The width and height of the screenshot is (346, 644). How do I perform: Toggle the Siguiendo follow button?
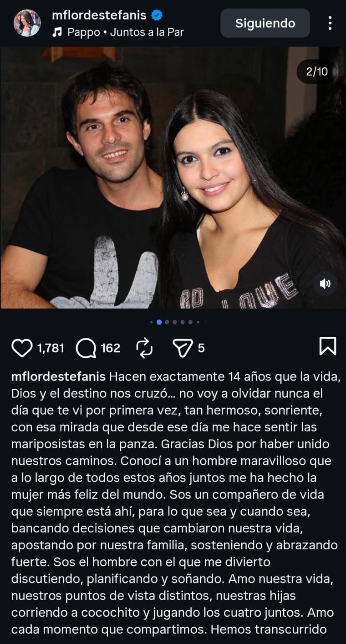pos(265,23)
